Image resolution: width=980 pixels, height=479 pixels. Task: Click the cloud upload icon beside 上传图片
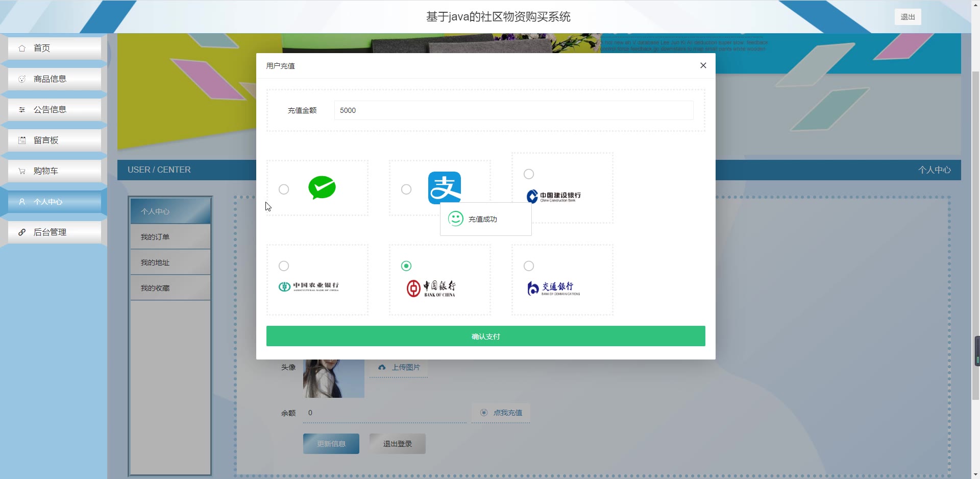pyautogui.click(x=382, y=367)
